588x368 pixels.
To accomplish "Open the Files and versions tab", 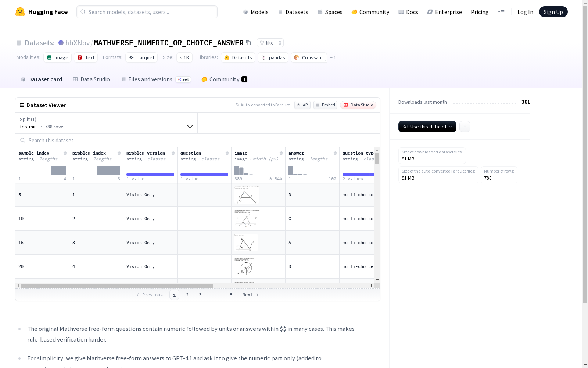I will tap(155, 79).
